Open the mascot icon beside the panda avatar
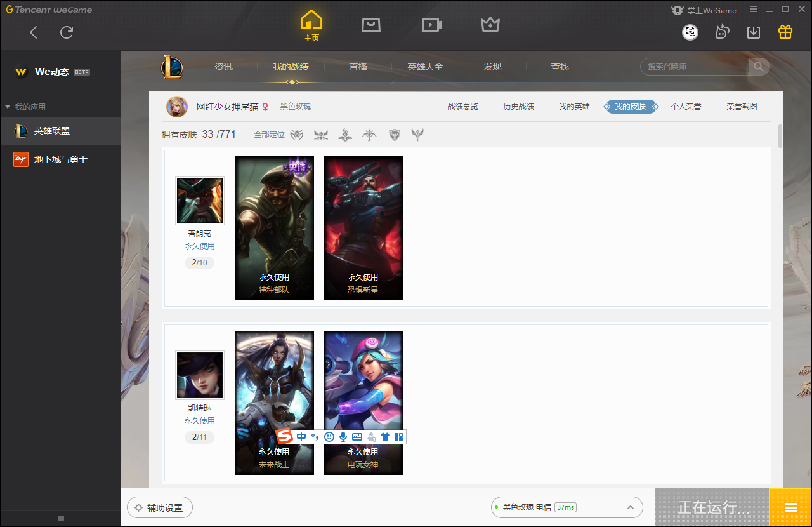 [722, 32]
